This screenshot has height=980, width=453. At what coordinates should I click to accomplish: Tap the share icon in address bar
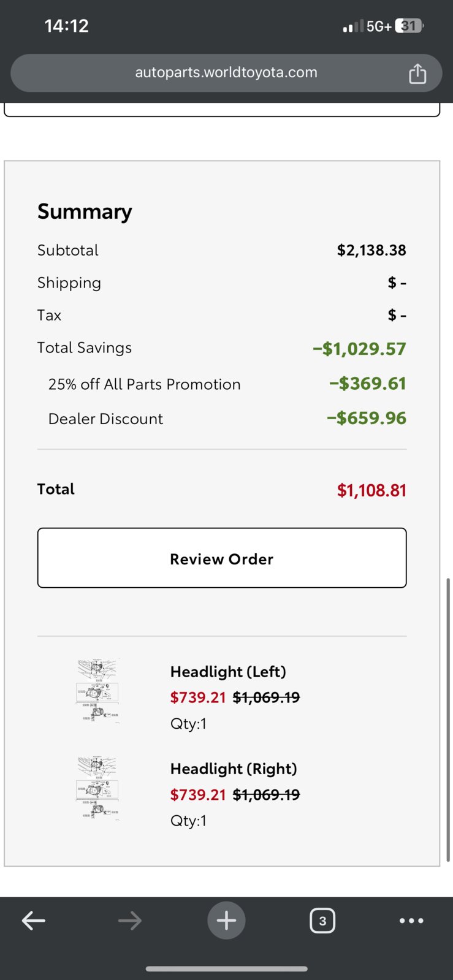pyautogui.click(x=417, y=73)
